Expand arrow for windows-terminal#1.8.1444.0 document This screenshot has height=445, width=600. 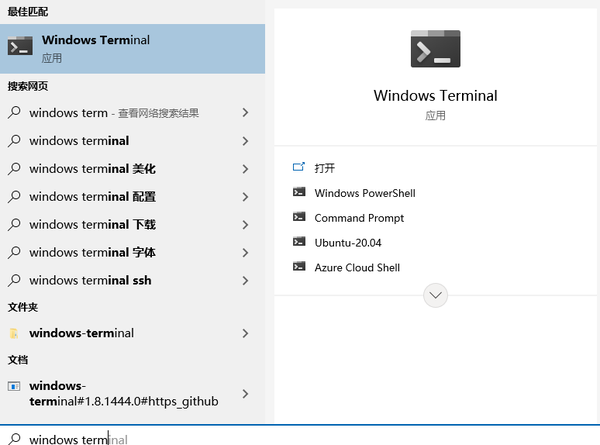point(245,394)
